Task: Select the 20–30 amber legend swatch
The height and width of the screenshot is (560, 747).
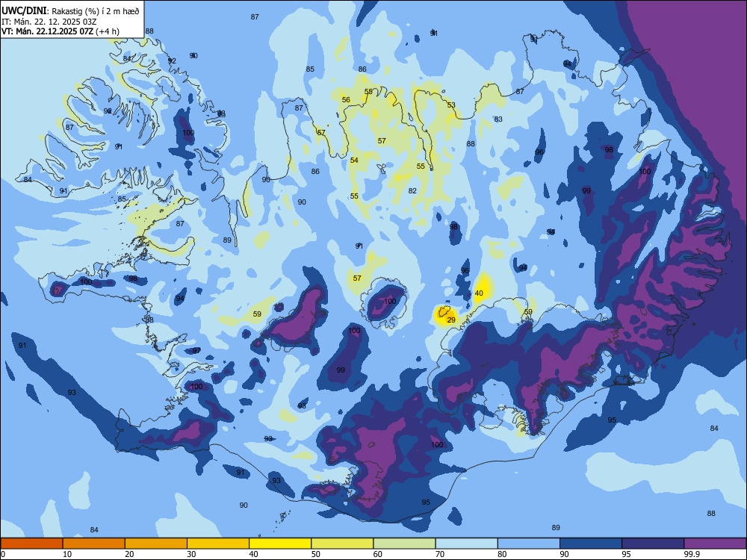Action: (x=156, y=544)
